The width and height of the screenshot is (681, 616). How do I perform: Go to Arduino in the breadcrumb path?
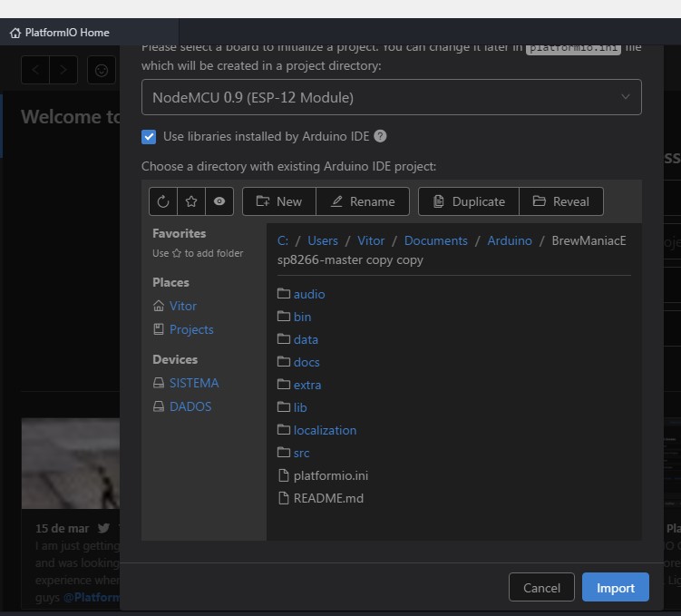point(510,240)
